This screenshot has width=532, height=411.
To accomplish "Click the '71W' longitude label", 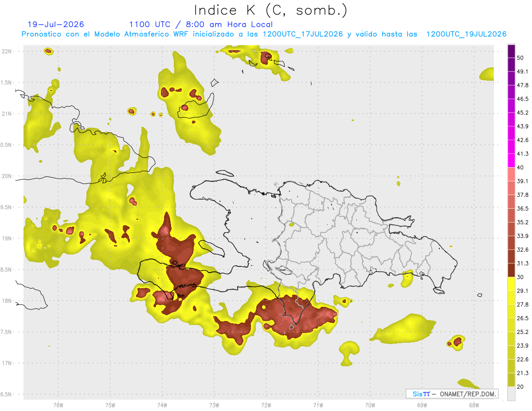I will click(318, 405).
